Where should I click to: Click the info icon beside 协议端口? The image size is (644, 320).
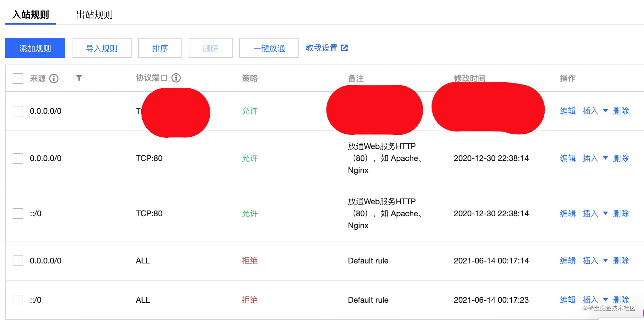tap(176, 78)
